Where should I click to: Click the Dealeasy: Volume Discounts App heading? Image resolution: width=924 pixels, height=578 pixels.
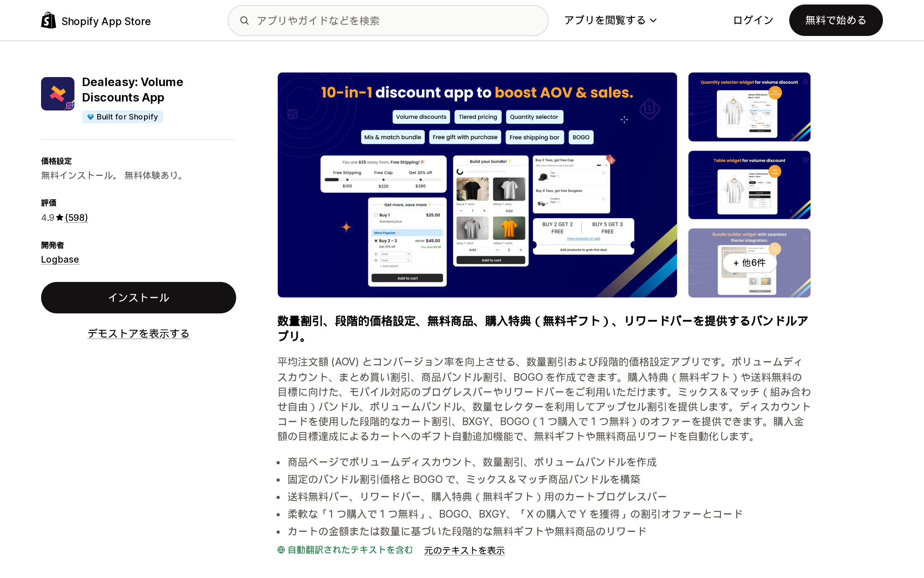[133, 90]
